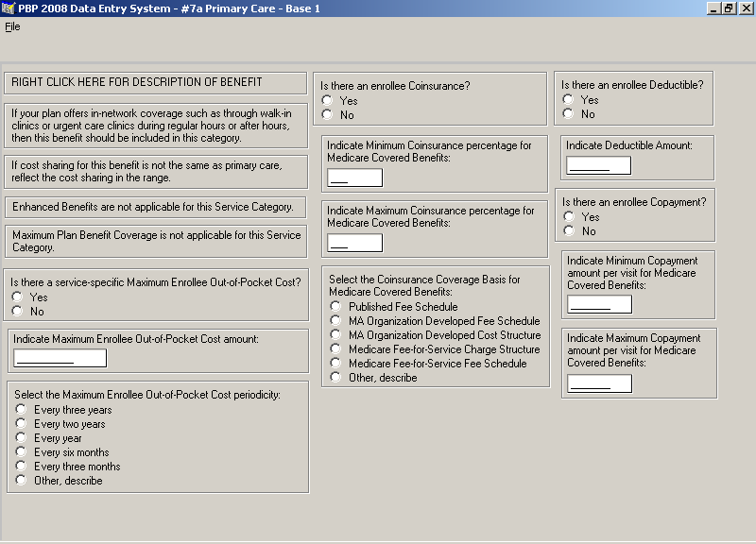The height and width of the screenshot is (544, 756).
Task: Select MA Organization Developed Fee Schedule
Action: click(335, 320)
